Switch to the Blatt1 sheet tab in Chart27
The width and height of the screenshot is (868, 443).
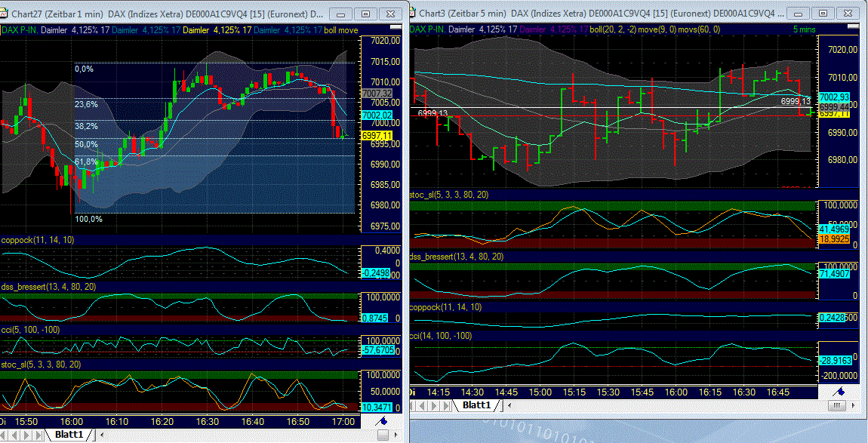69,435
